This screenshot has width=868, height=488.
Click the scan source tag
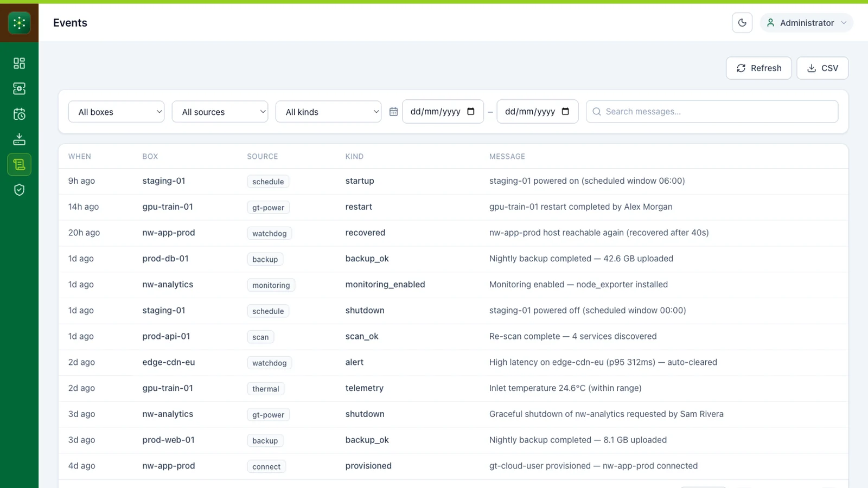coord(260,337)
